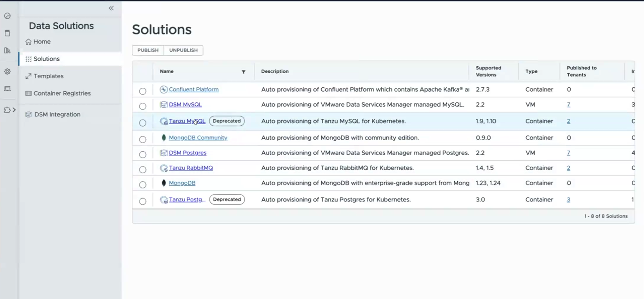Screen dimensions: 644x299
Task: Click the DSM Postgres database icon
Action: pos(164,153)
